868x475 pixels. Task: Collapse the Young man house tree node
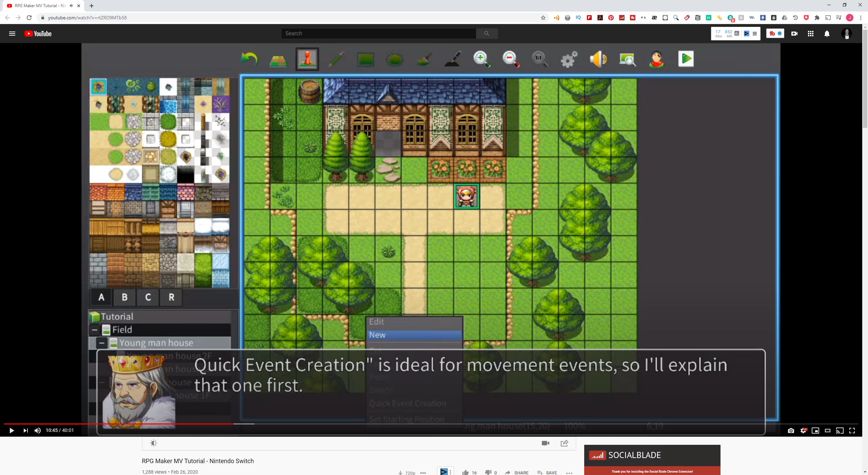(101, 343)
